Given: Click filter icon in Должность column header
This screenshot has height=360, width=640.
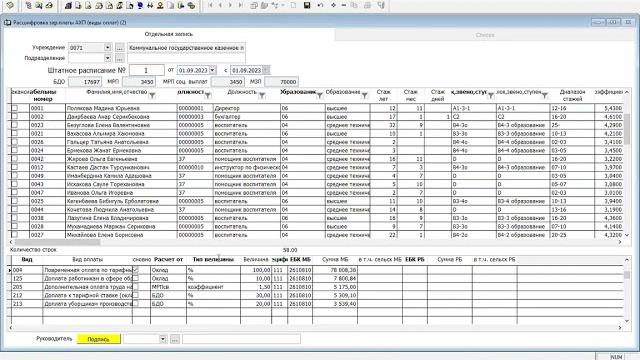Looking at the screenshot, I should (262, 96).
